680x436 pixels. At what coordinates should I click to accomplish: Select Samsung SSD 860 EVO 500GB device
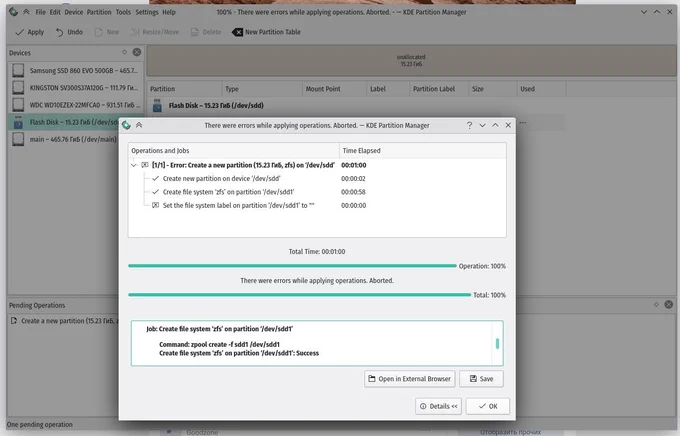coord(75,70)
